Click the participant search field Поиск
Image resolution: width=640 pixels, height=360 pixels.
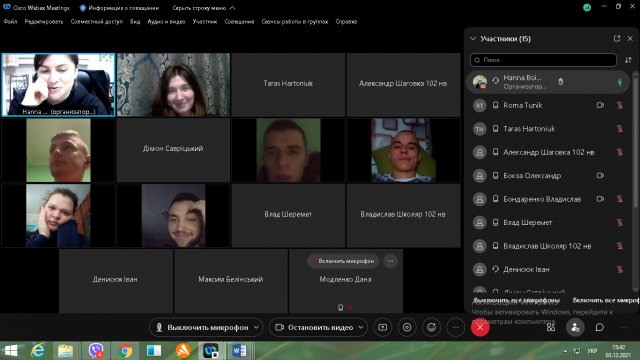(543, 60)
